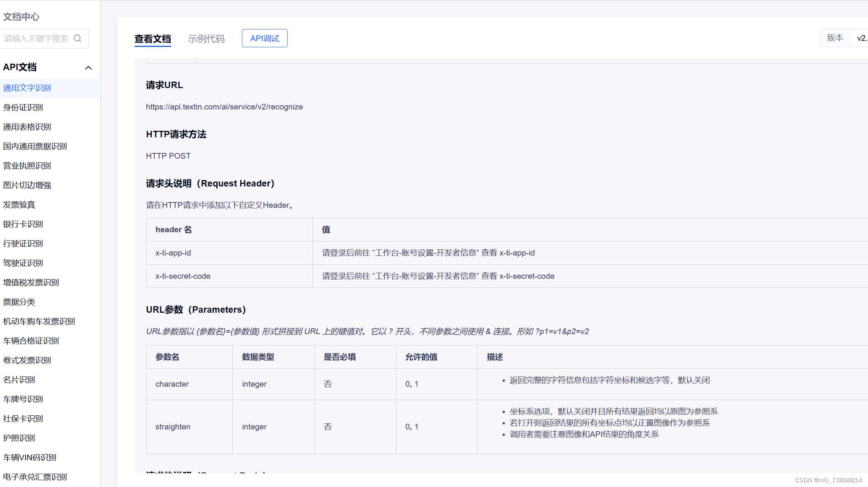The image size is (868, 487).
Task: Collapse the API文档 sidebar section
Action: coord(88,68)
